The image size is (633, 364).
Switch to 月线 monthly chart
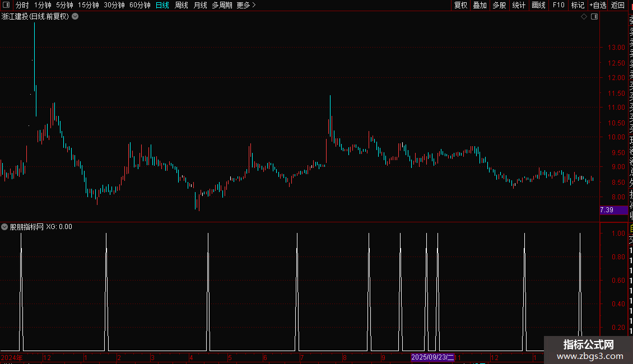[x=200, y=5]
